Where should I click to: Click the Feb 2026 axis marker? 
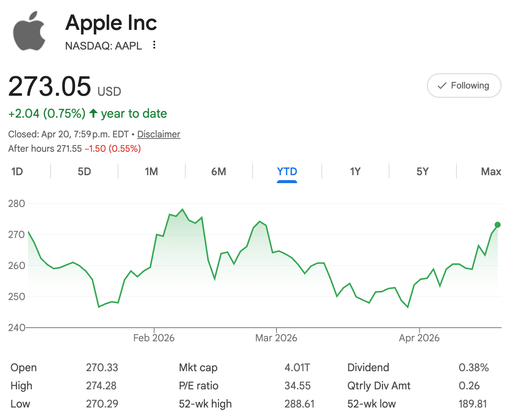point(154,338)
